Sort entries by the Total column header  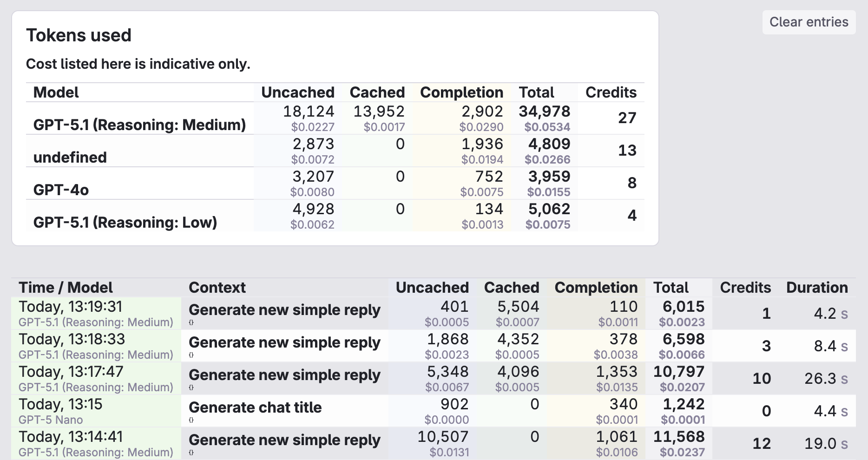click(x=671, y=287)
